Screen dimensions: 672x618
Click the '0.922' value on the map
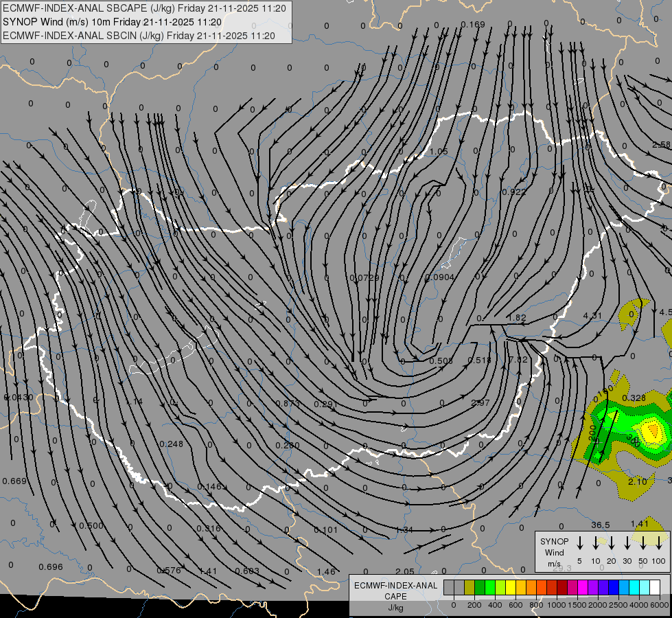514,192
